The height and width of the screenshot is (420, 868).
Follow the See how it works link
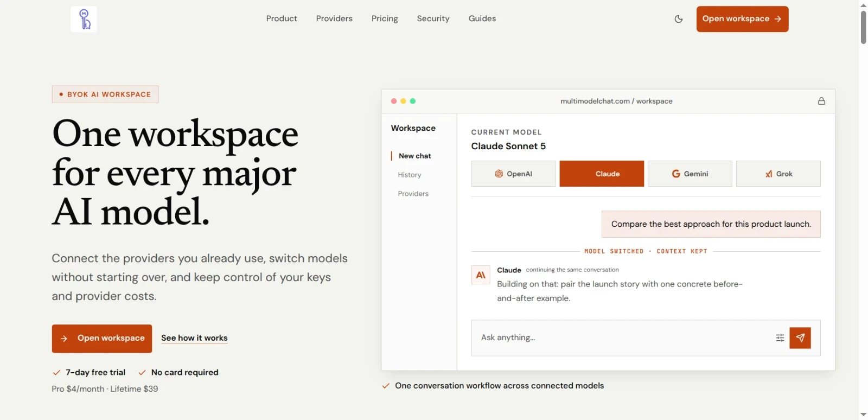click(194, 338)
